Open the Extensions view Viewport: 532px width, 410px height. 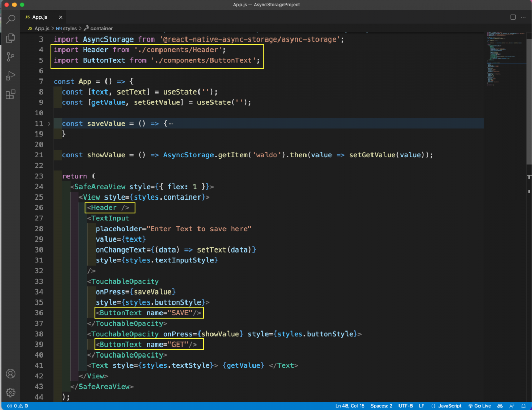(10, 94)
